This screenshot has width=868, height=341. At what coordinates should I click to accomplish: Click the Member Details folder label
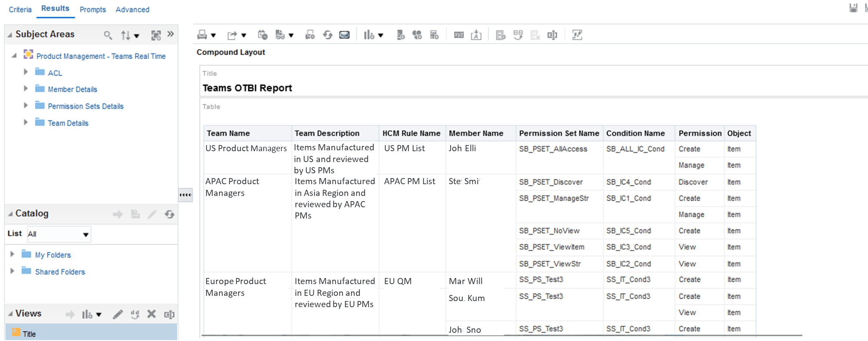[72, 89]
